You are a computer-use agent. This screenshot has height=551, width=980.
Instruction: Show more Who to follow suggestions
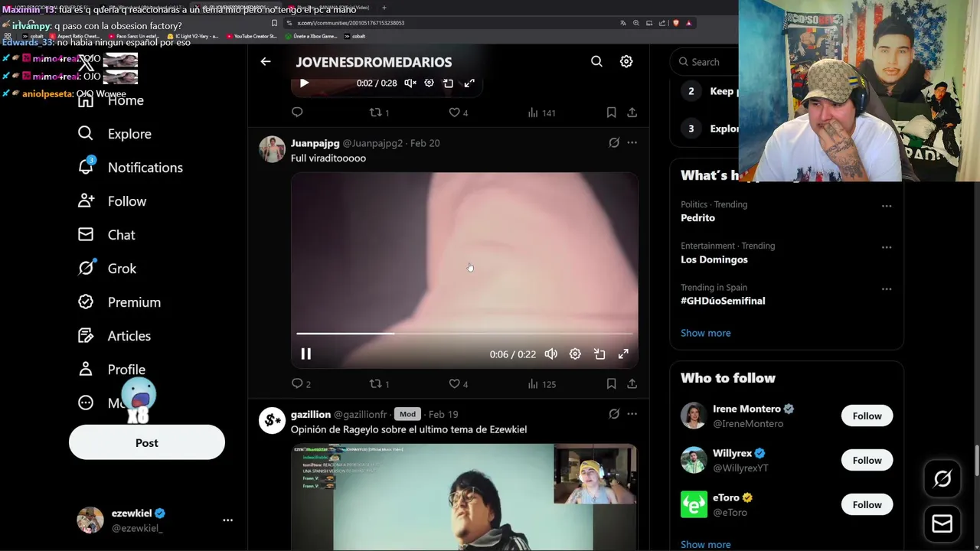(705, 544)
